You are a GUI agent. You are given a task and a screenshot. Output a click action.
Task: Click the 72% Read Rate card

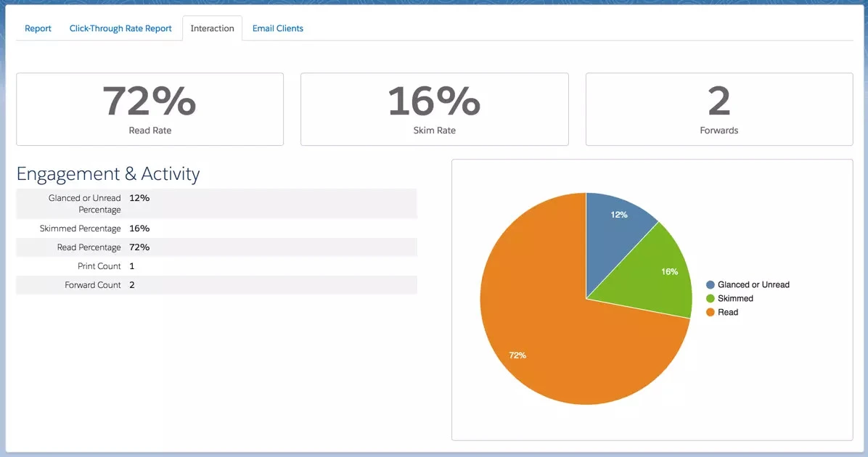(150, 109)
